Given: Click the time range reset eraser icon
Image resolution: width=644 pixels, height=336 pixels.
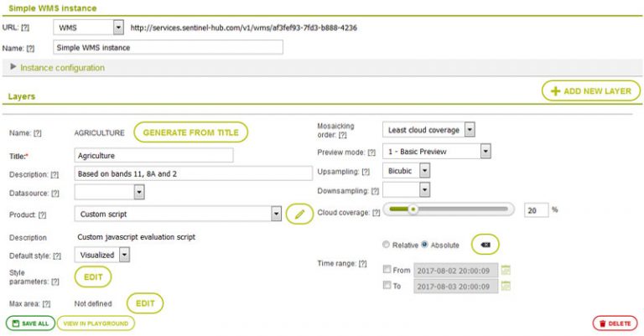Looking at the screenshot, I should pyautogui.click(x=485, y=245).
